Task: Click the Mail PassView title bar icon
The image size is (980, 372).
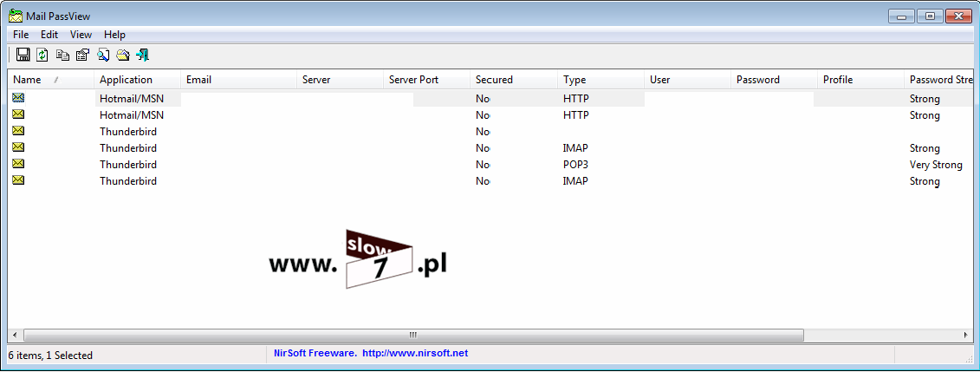Action: click(15, 16)
